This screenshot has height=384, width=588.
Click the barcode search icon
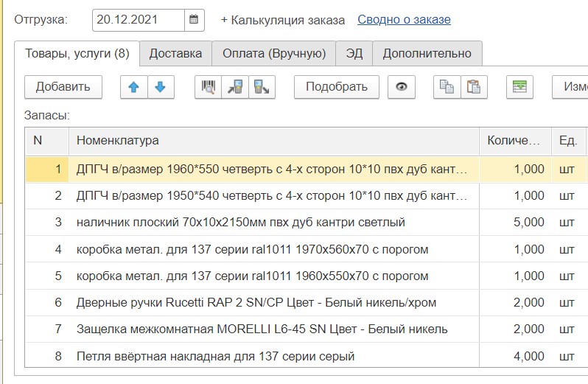pos(209,87)
